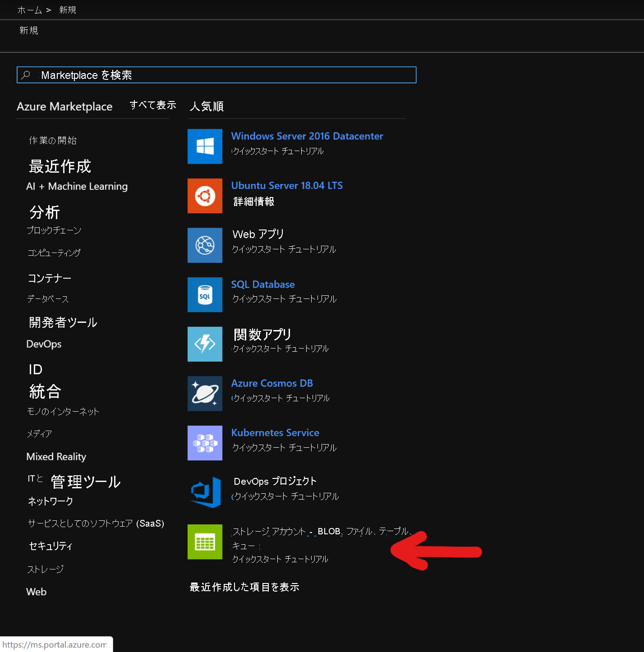The width and height of the screenshot is (644, 652).
Task: Select 開発者ツール category
Action: [63, 322]
